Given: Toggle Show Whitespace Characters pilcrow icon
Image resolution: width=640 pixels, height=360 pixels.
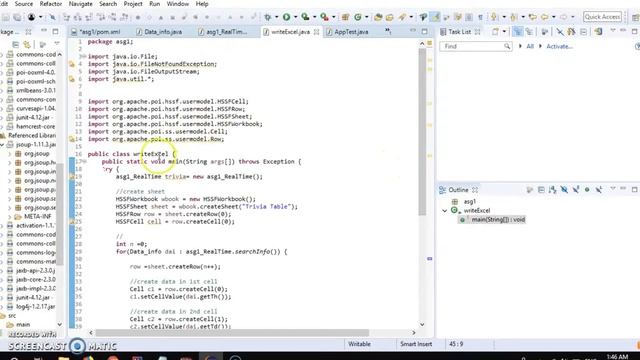Looking at the screenshot, I should [480, 17].
